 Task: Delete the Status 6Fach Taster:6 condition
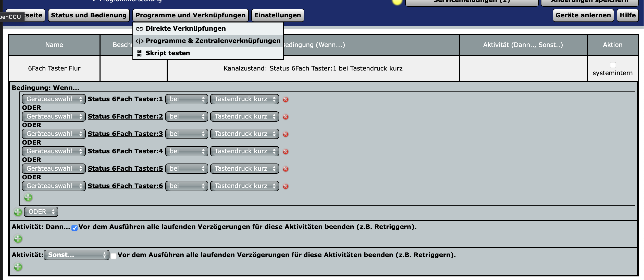[285, 186]
